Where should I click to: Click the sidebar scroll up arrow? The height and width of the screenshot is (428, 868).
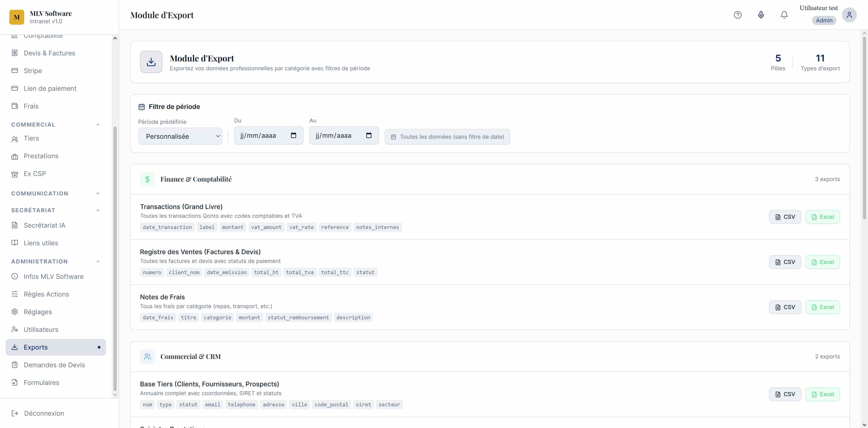115,38
